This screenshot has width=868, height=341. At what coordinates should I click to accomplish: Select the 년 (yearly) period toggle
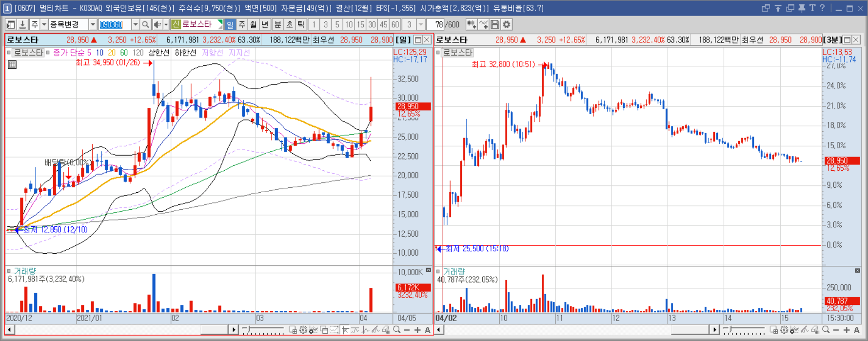click(x=265, y=24)
